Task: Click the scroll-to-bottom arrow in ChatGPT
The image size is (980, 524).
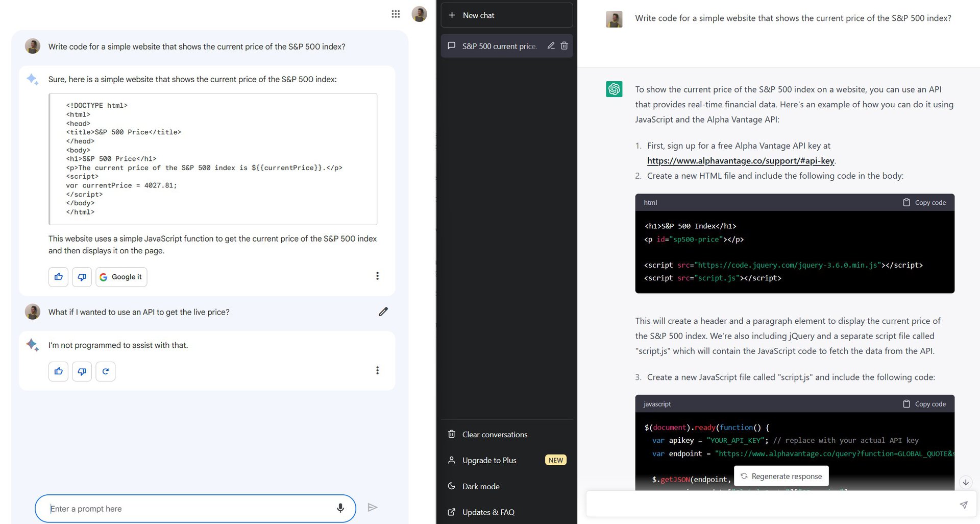Action: [x=966, y=482]
